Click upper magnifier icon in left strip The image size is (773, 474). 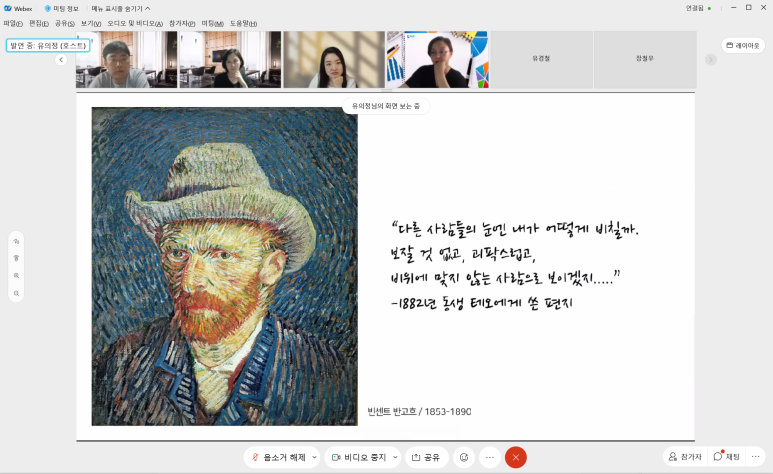tap(16, 276)
